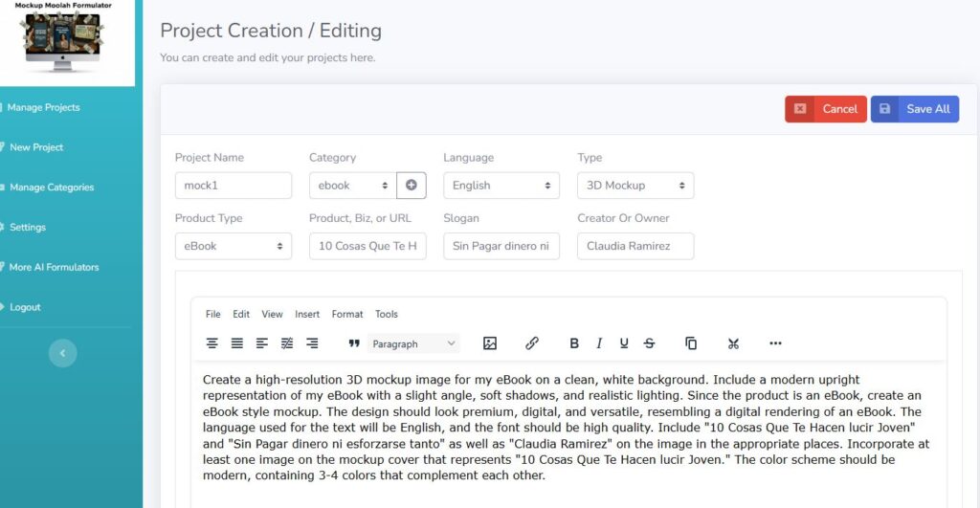Center-align text in the editor
980x508 pixels.
(212, 343)
